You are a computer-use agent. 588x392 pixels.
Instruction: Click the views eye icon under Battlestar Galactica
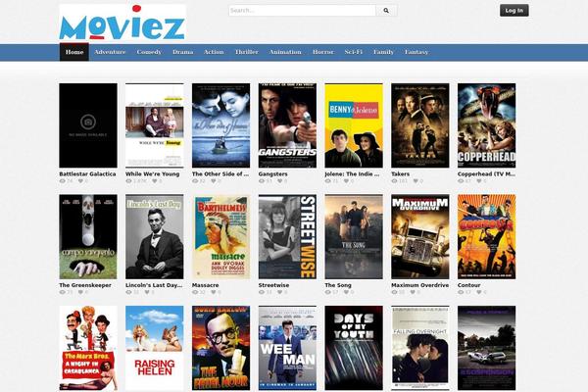point(63,180)
